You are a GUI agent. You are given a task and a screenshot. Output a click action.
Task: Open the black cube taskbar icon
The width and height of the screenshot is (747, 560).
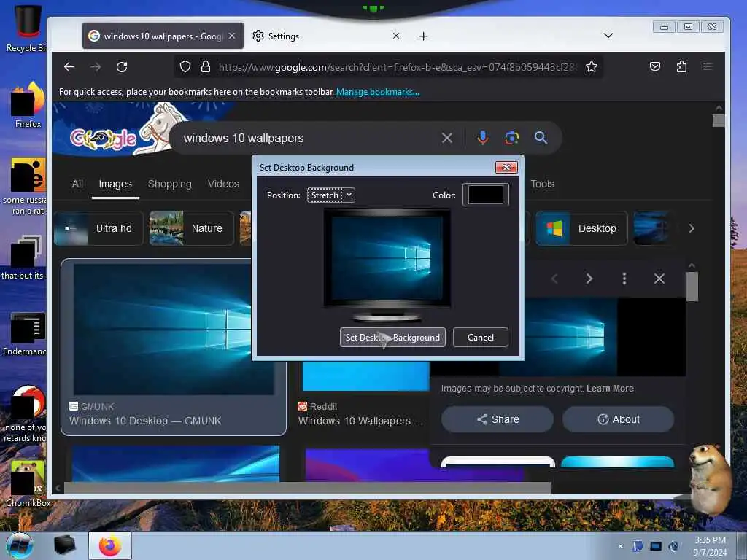[64, 545]
